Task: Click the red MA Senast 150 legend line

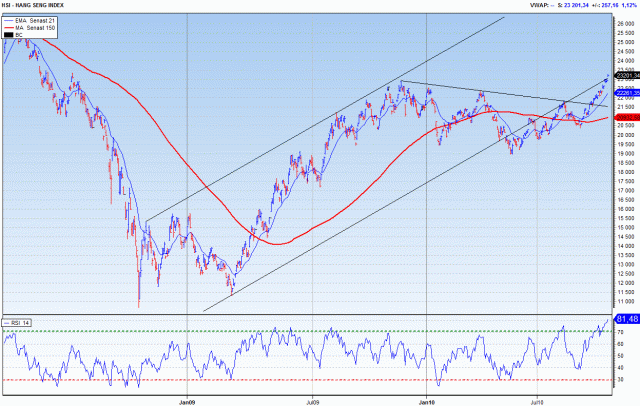Action: (9, 28)
